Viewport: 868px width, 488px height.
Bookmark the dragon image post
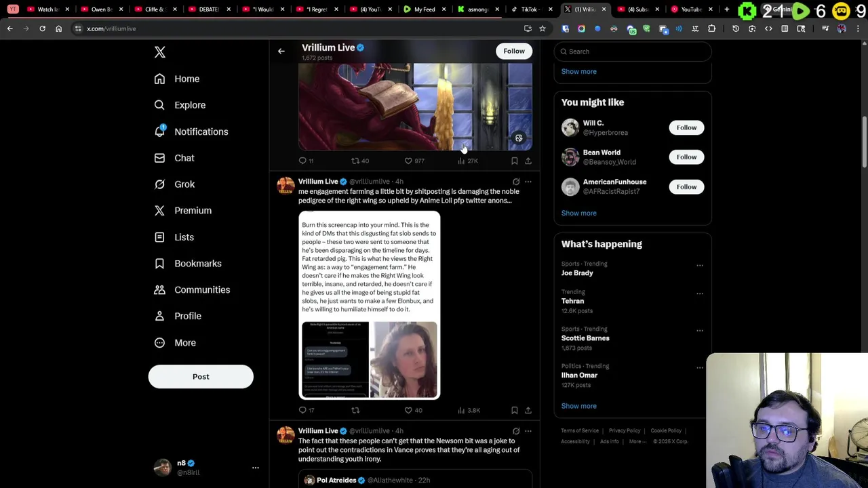[514, 161]
